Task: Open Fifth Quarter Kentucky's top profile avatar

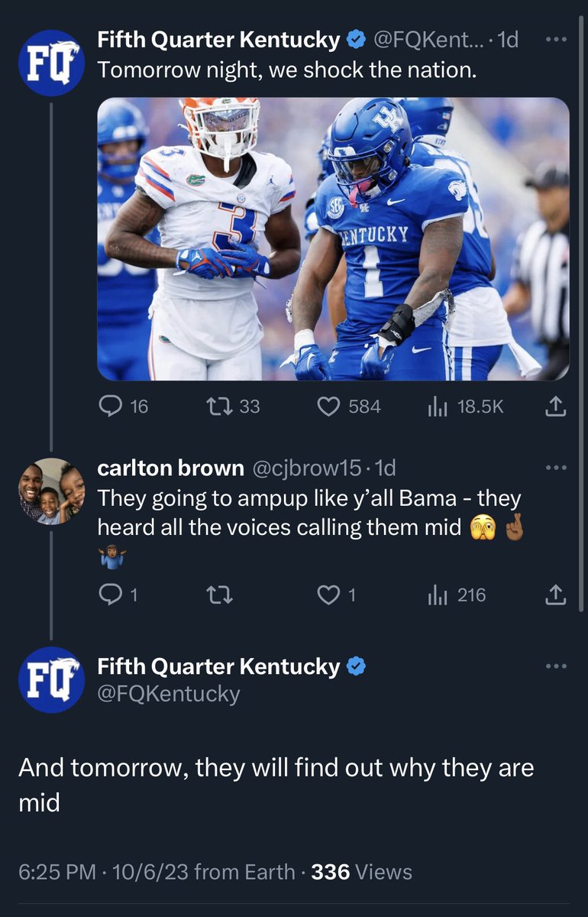Action: pos(50,63)
